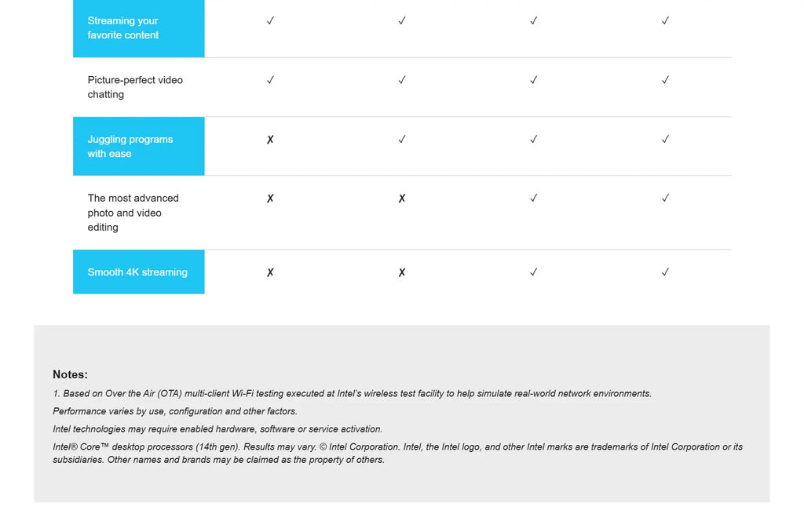Click the 'Picture-perfect video chatting' row label
Viewport: 804px width, 532px height.
135,87
